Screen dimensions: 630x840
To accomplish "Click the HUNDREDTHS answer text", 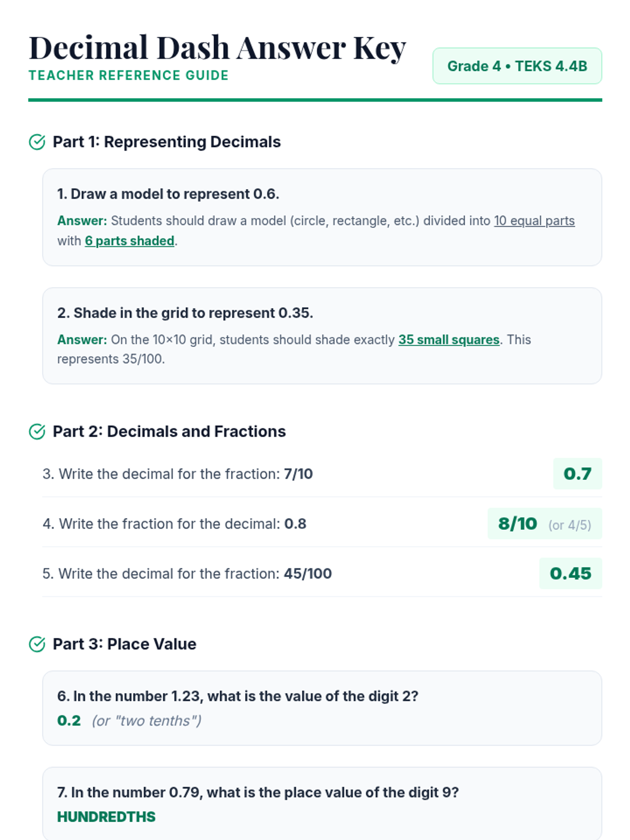I will [x=106, y=817].
